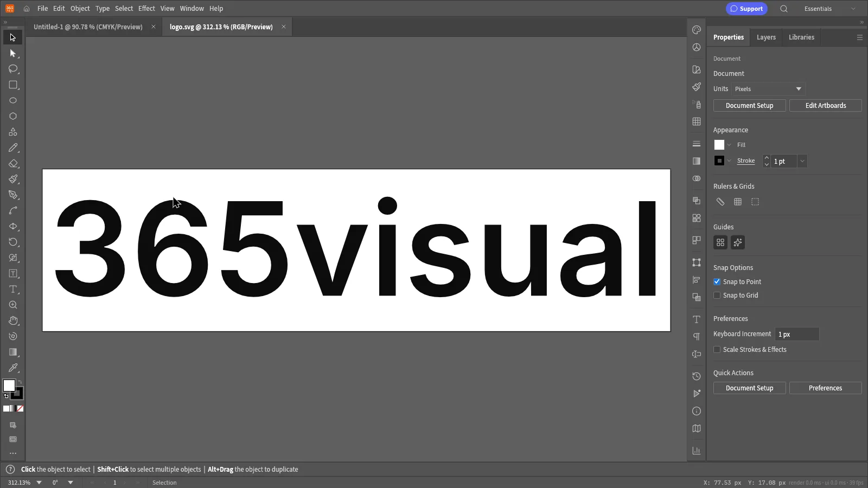Open stroke weight dropdown

(x=802, y=161)
